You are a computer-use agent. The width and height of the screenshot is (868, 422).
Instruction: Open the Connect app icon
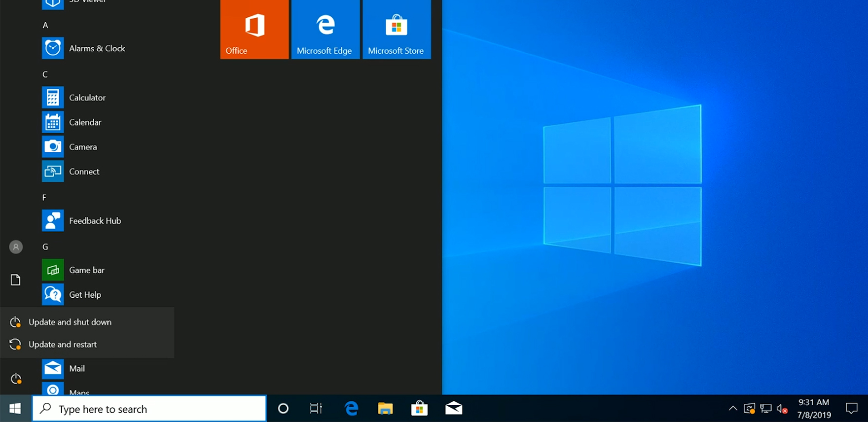pyautogui.click(x=53, y=172)
